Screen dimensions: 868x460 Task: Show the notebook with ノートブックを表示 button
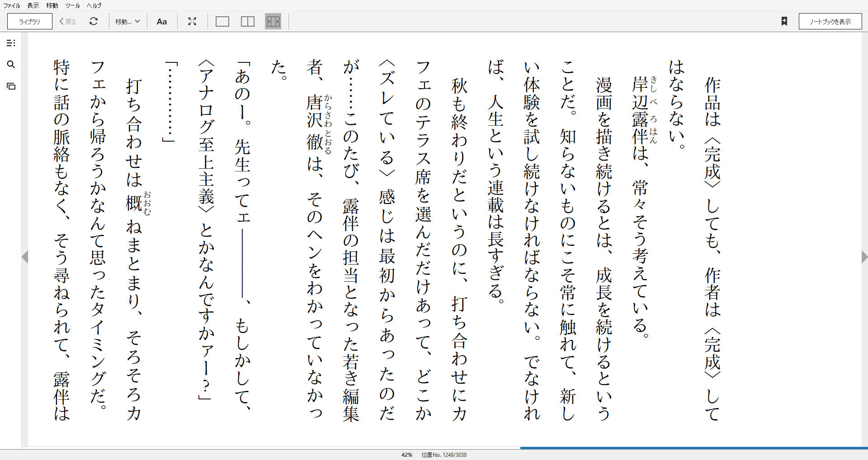tap(830, 21)
